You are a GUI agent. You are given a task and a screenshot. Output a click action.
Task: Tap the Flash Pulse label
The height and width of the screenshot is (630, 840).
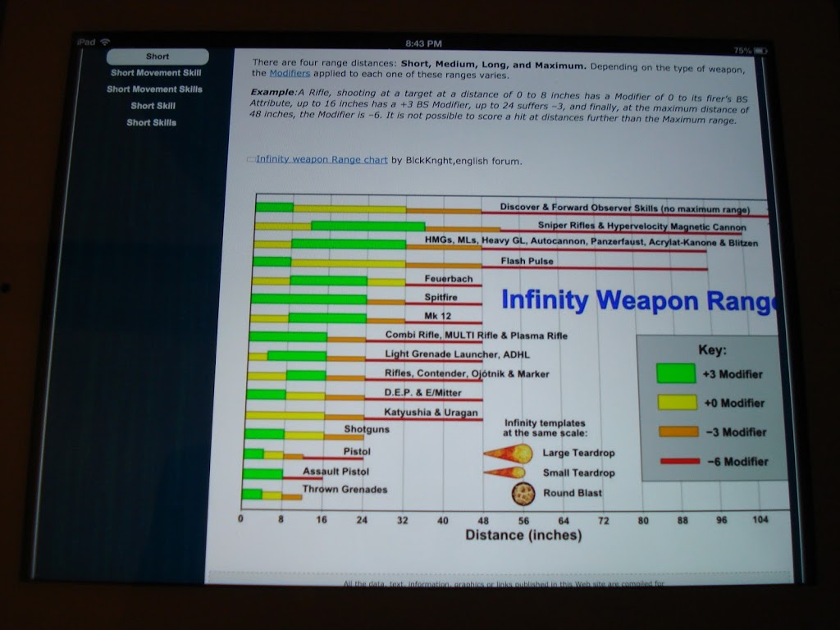[527, 261]
